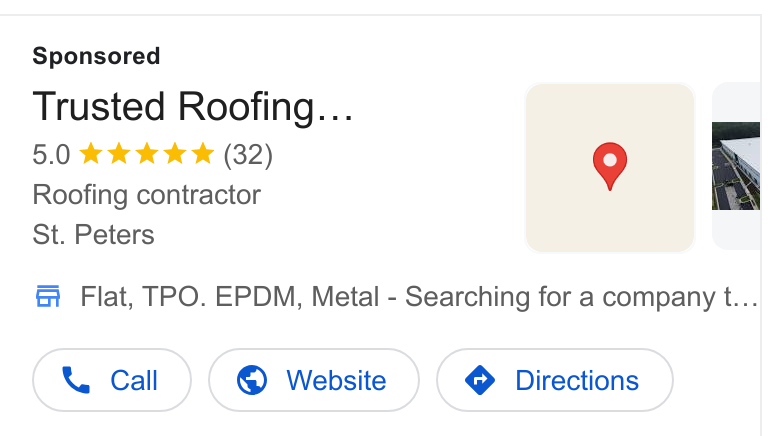Select the St. Peters location text
776x436 pixels.
(x=94, y=235)
